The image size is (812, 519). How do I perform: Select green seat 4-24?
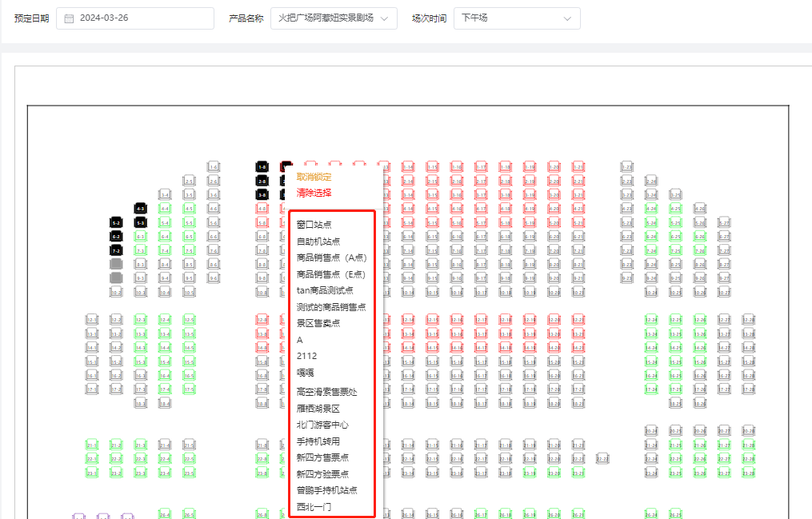pos(650,209)
